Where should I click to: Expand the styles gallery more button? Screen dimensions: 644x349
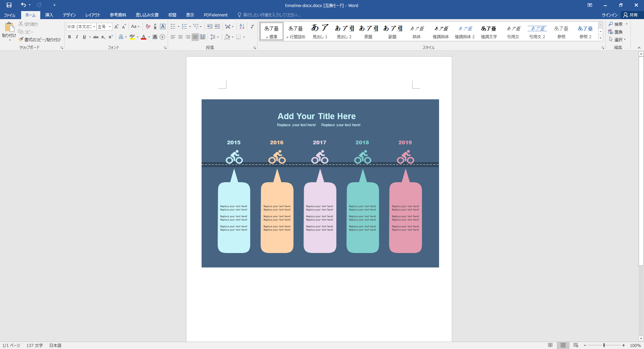(601, 38)
